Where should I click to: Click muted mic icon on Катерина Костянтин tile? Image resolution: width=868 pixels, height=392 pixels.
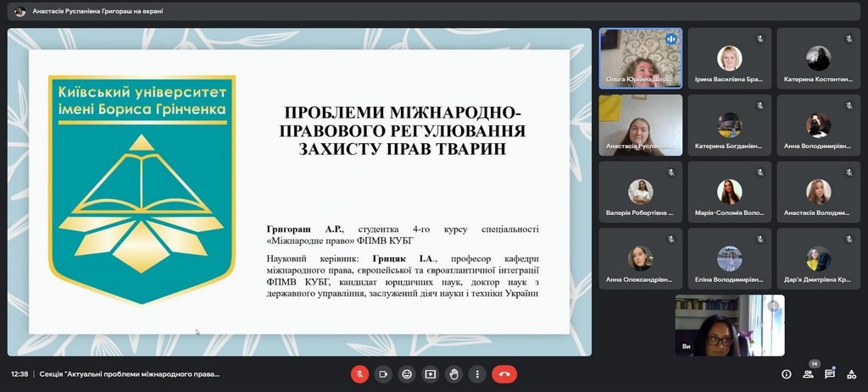[x=849, y=39]
